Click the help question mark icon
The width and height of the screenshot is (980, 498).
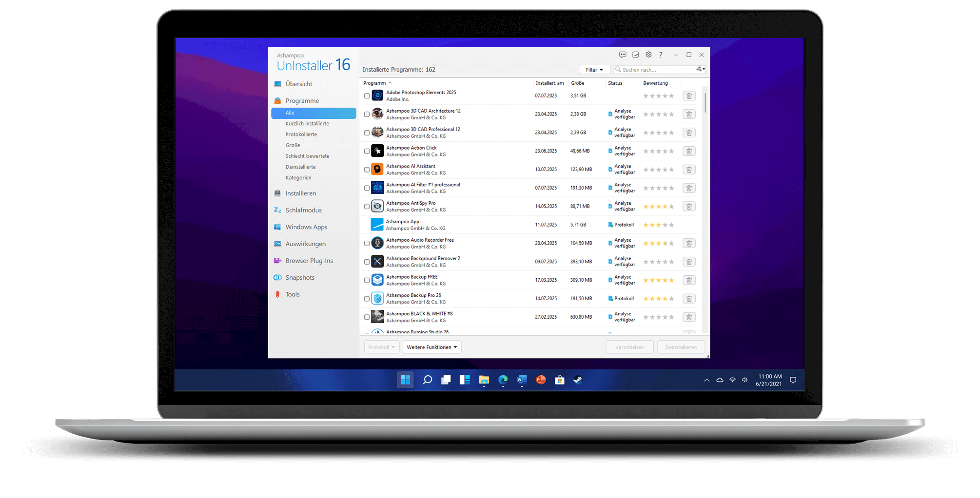tap(661, 55)
